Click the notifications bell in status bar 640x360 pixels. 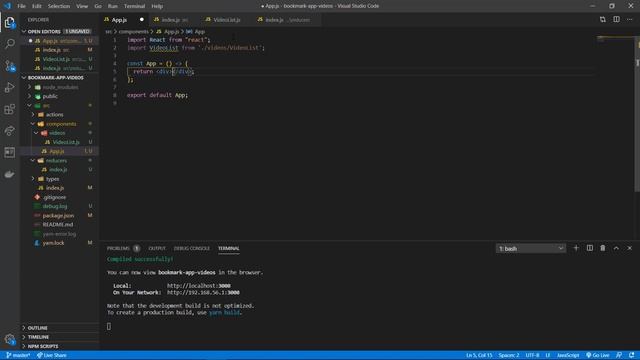click(631, 355)
